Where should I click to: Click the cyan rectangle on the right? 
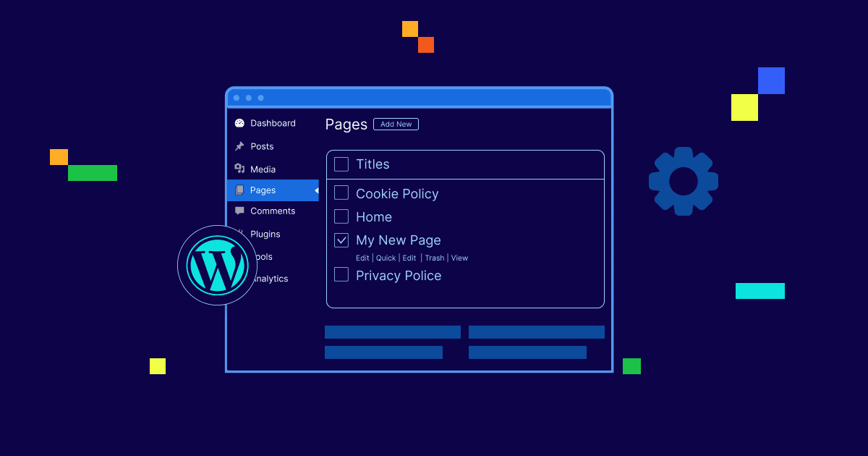759,291
